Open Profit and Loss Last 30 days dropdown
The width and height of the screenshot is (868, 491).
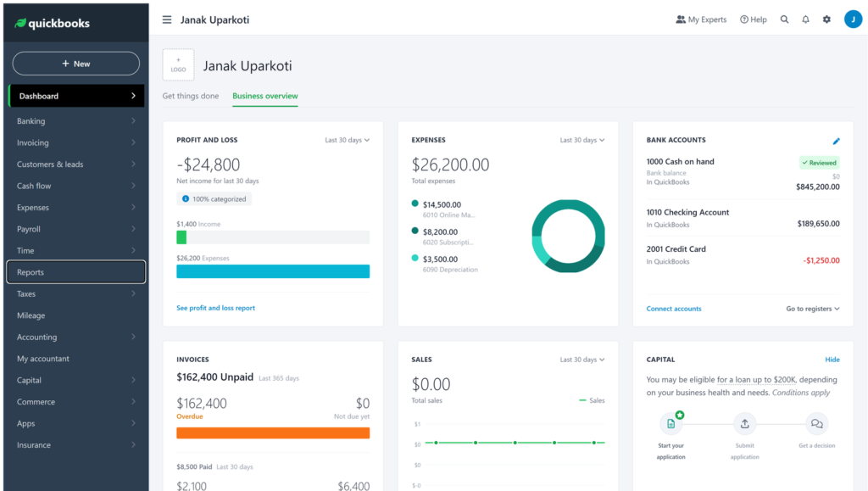tap(347, 140)
